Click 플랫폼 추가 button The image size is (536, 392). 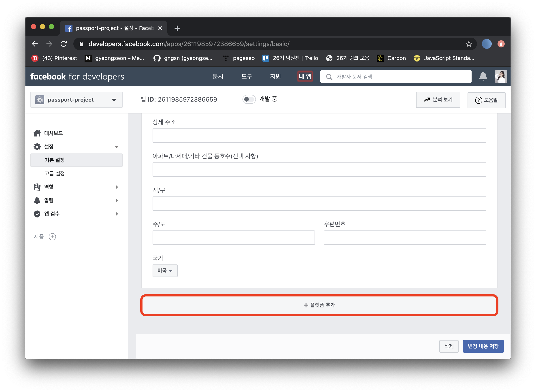pyautogui.click(x=319, y=305)
